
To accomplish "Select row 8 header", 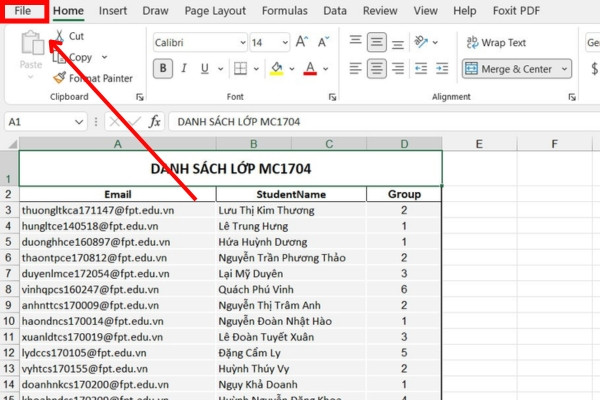I will pos(8,289).
